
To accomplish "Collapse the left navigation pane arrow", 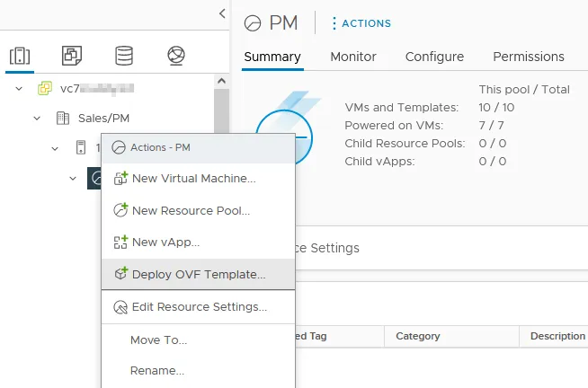I will 222,13.
